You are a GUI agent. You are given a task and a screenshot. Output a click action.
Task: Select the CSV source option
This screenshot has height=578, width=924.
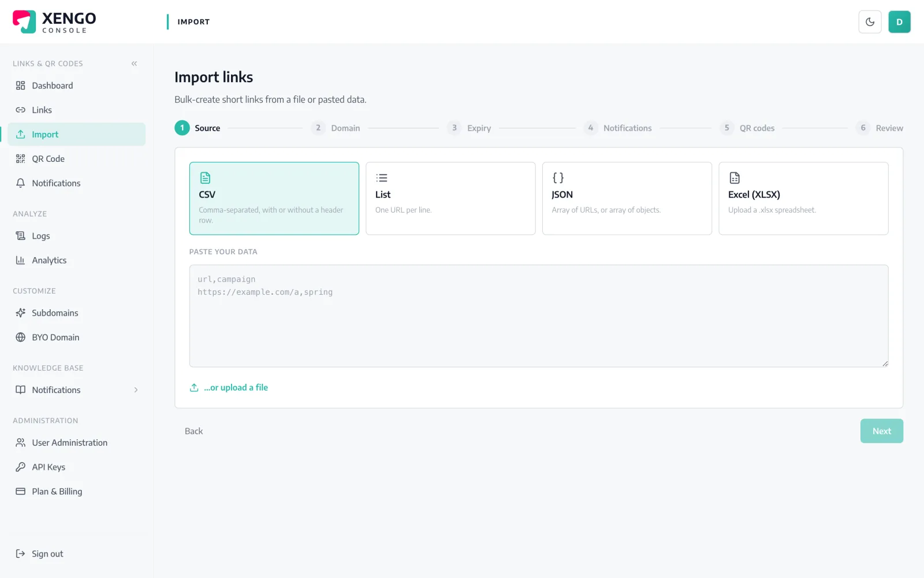click(274, 198)
